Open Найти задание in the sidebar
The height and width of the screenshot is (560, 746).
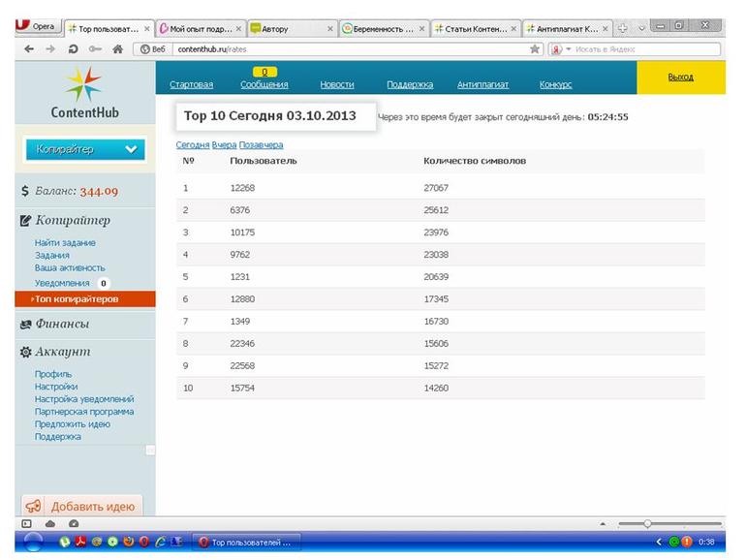pos(65,242)
